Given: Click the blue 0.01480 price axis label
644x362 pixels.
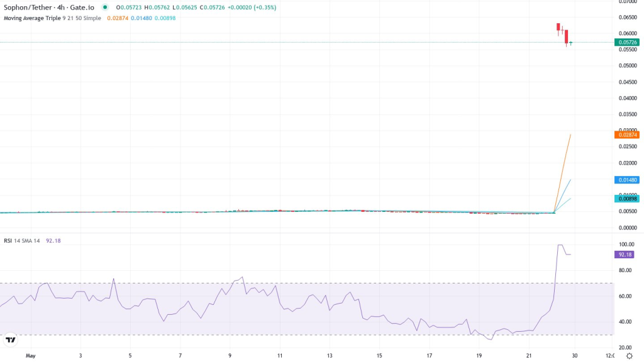Looking at the screenshot, I should click(627, 180).
